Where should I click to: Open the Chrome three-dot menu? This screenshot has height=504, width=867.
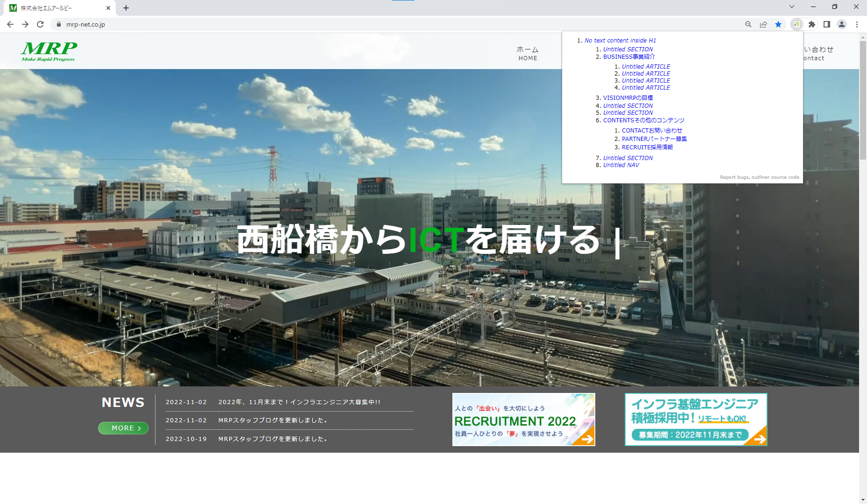tap(857, 24)
